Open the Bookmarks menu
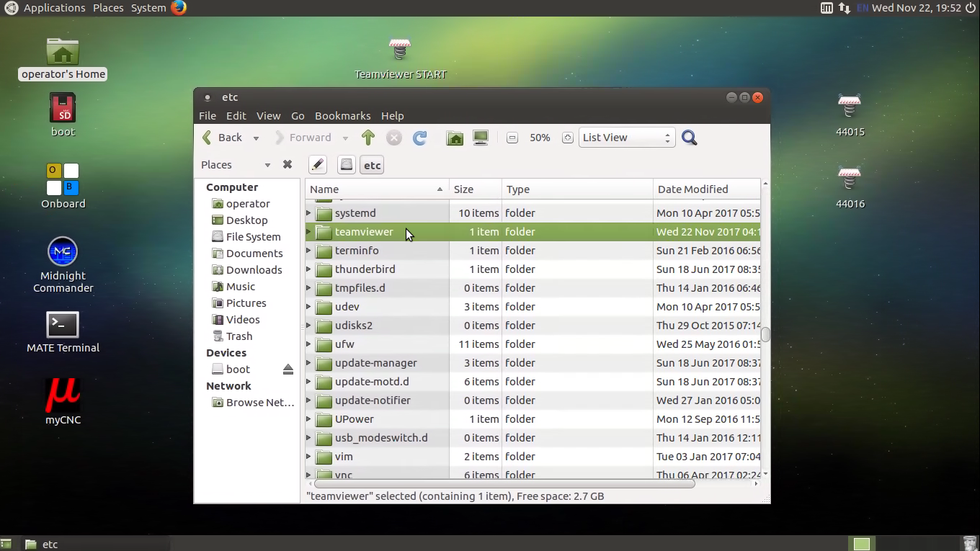Viewport: 980px width, 551px height. tap(342, 116)
